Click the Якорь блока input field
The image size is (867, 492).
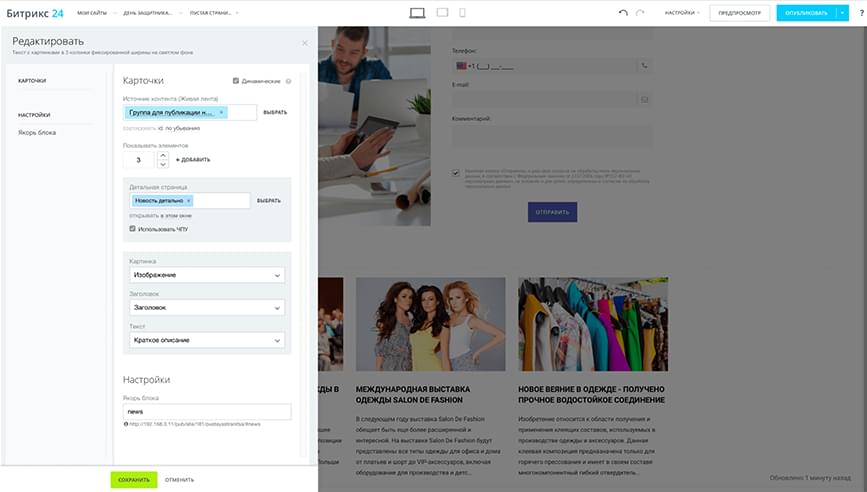tap(207, 411)
